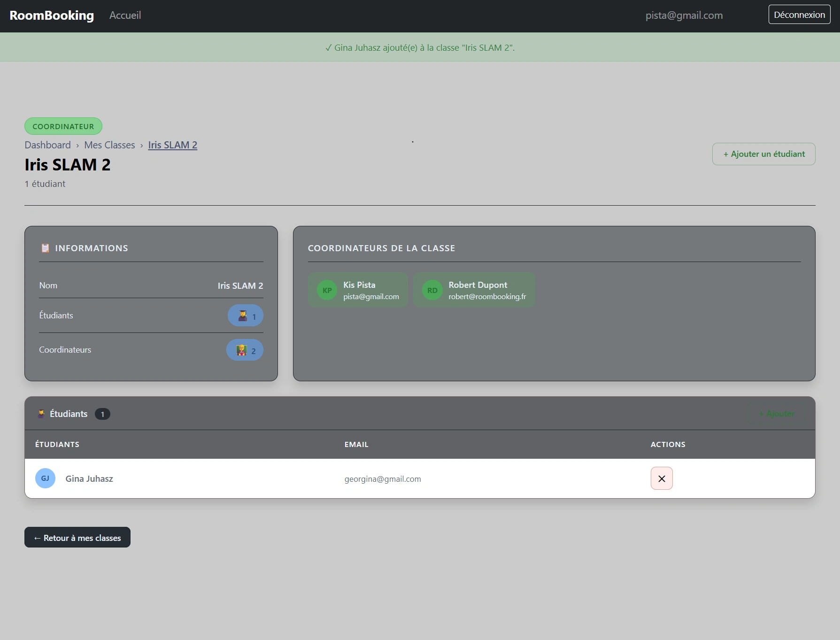Image resolution: width=840 pixels, height=640 pixels.
Task: Open the Accueil navigation item
Action: click(x=125, y=15)
